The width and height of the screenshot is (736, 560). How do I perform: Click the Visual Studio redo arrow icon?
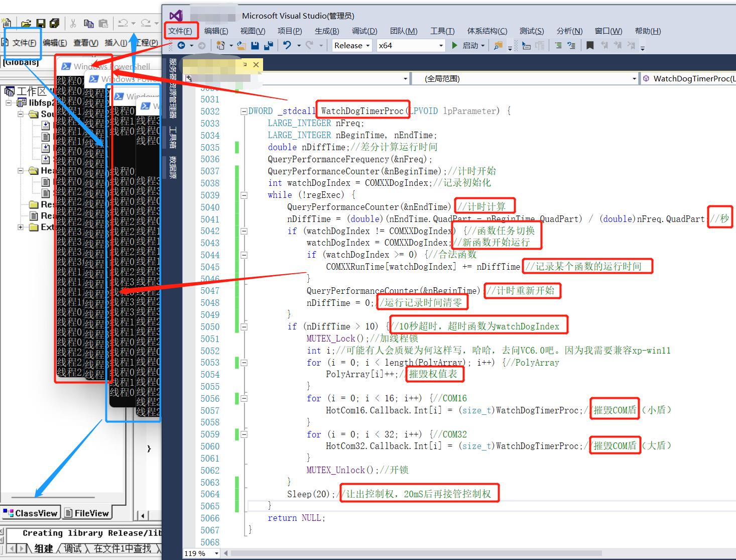[x=310, y=46]
